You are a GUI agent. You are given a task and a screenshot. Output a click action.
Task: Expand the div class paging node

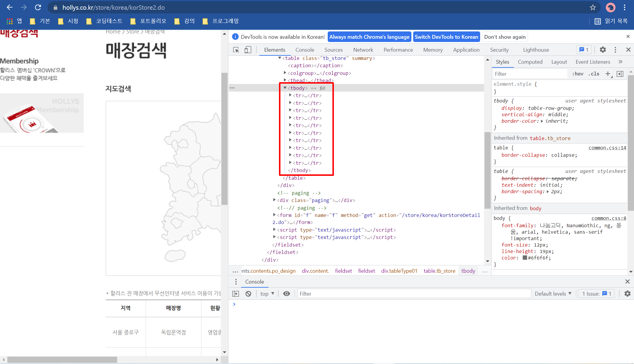coord(274,200)
